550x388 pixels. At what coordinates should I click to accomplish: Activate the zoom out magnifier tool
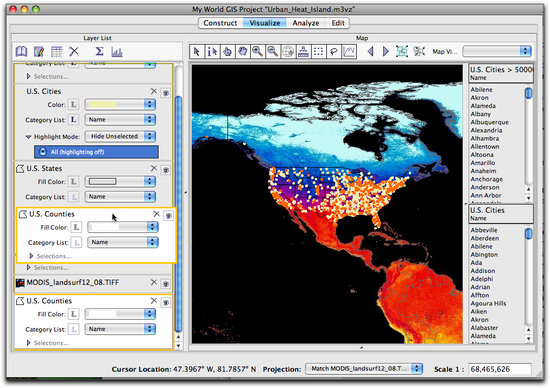[x=273, y=52]
